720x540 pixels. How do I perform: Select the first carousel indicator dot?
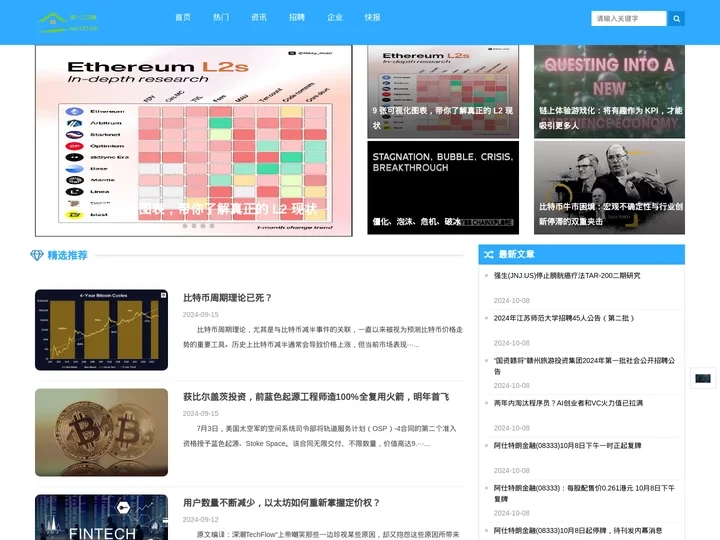click(x=185, y=226)
